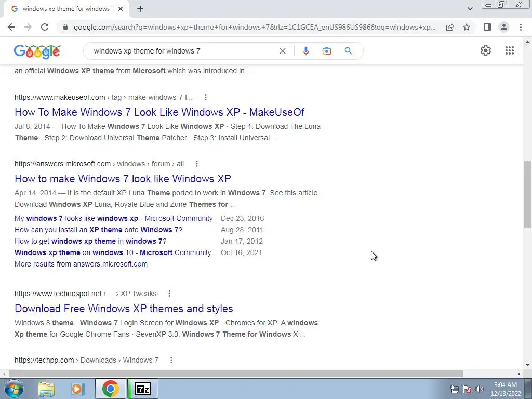Clear the search box with the X icon
The width and height of the screenshot is (532, 399).
(282, 51)
